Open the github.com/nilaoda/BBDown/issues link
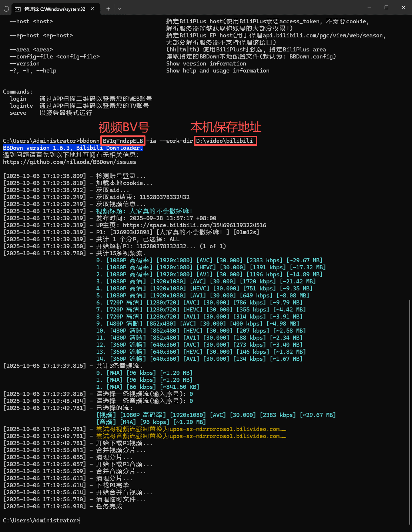 click(x=70, y=162)
